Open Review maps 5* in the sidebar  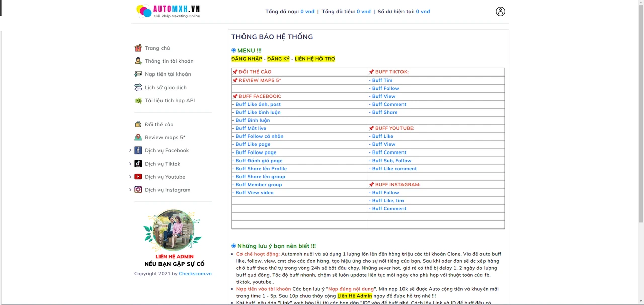(165, 138)
